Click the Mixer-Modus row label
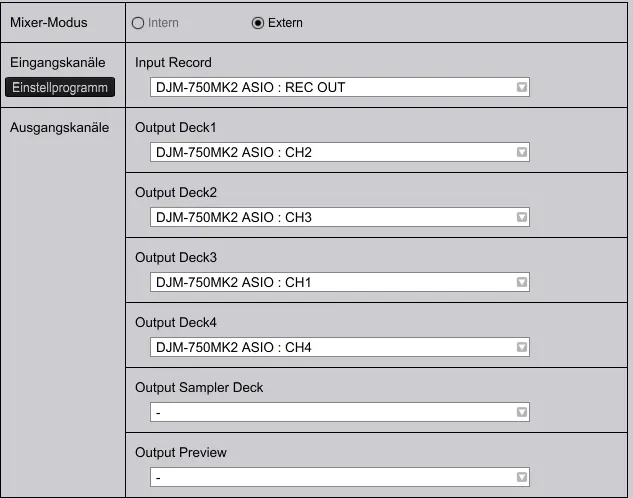The width and height of the screenshot is (633, 498). [48, 22]
